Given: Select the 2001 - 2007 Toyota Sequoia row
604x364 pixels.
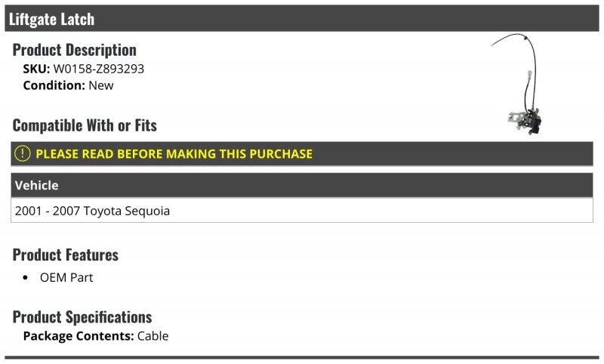Looking at the screenshot, I should 301,210.
